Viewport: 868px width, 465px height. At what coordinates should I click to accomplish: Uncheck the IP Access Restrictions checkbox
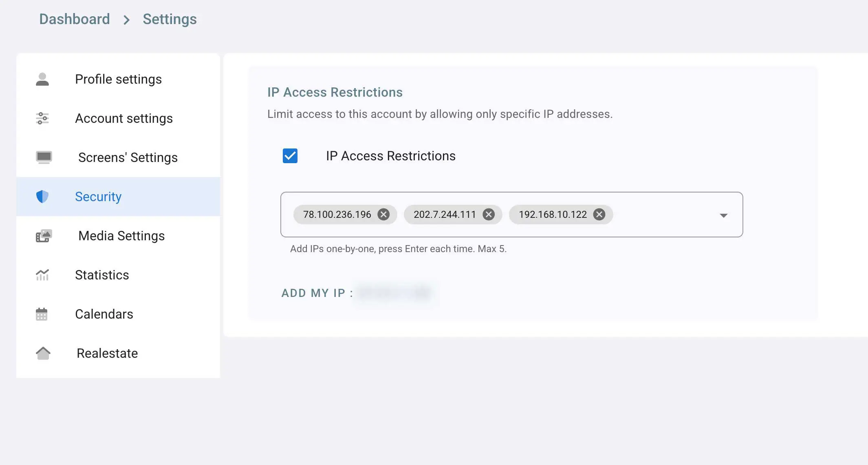(290, 156)
